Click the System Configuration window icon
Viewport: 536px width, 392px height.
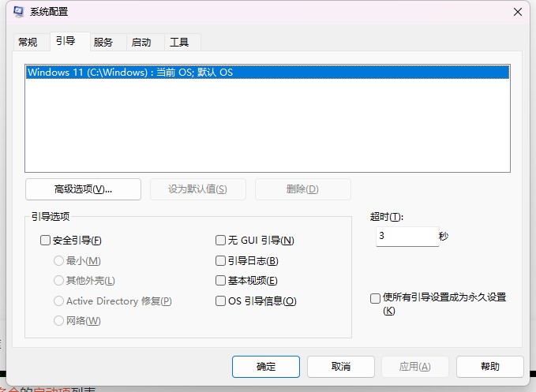point(18,12)
